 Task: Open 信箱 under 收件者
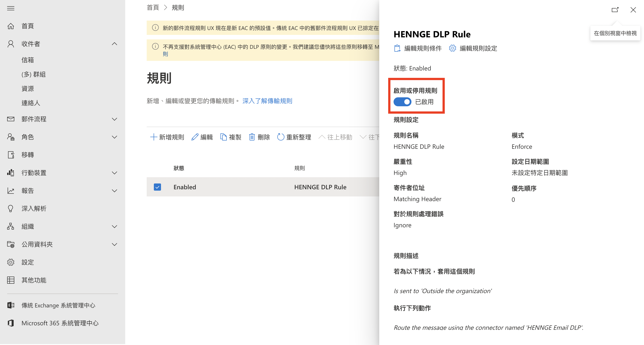pyautogui.click(x=28, y=60)
